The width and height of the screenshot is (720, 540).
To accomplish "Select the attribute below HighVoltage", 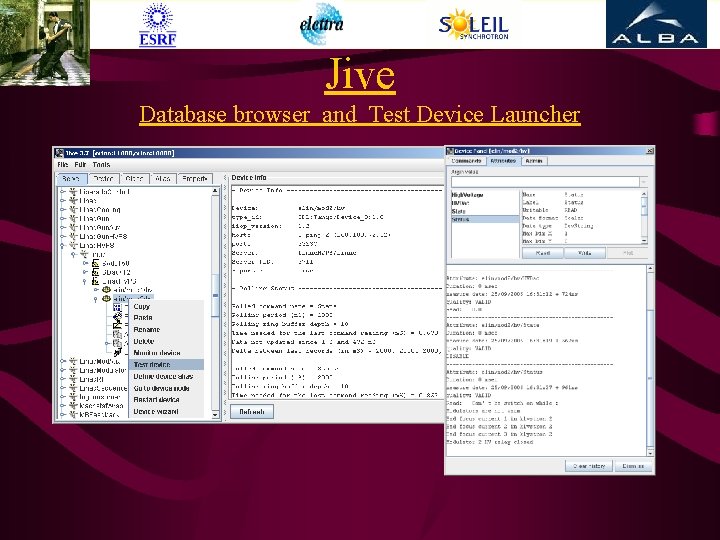I will coord(485,203).
